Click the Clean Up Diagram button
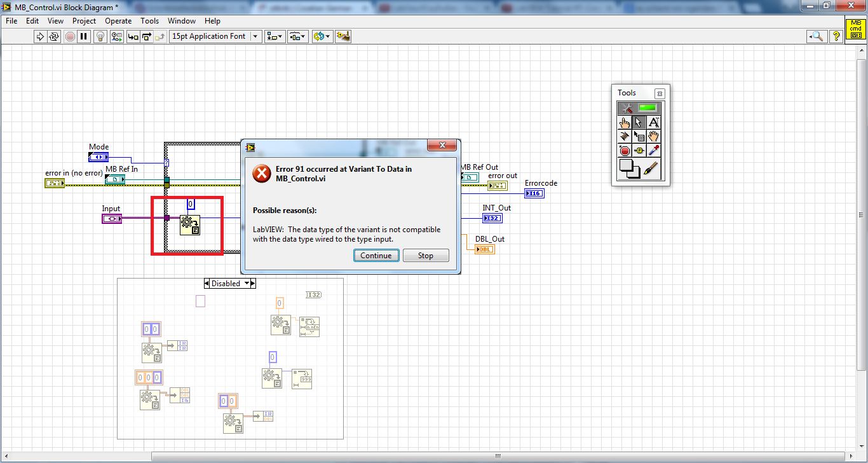The image size is (868, 463). (343, 36)
